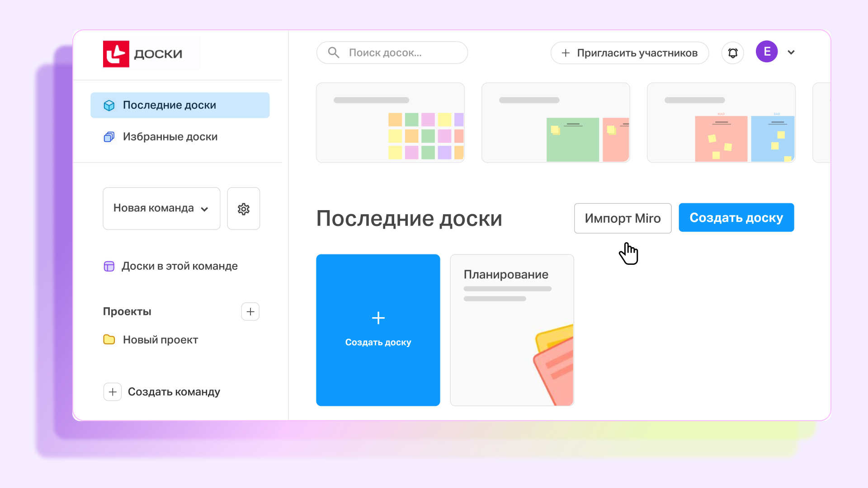Click plus icon beside Создать команду
This screenshot has height=488, width=868.
pyautogui.click(x=113, y=392)
